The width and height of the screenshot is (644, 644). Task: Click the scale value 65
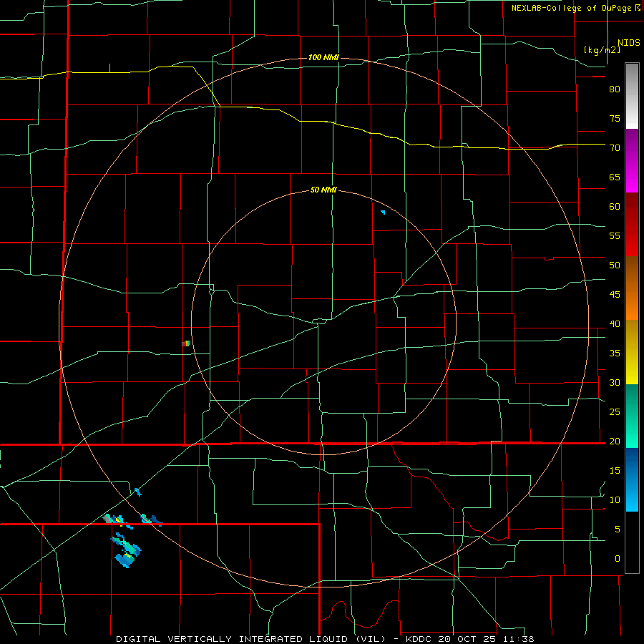pyautogui.click(x=615, y=177)
